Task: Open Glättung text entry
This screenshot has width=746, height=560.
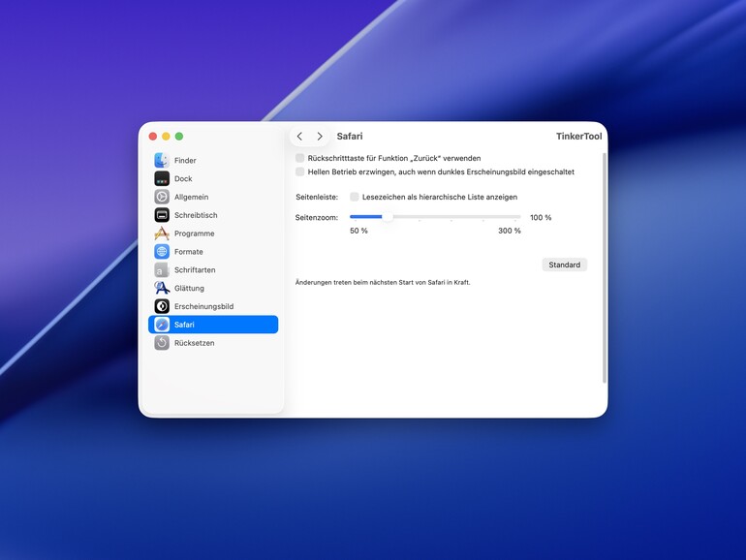Action: click(189, 288)
